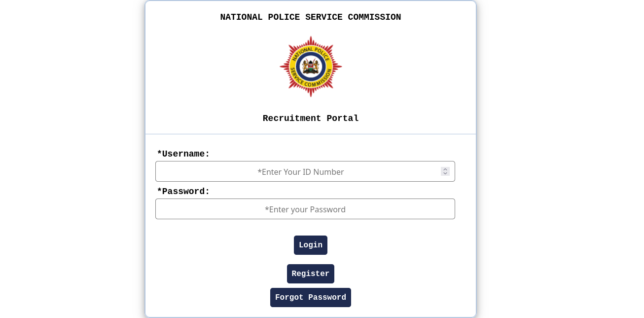Screen dimensions: 644x318
Task: Open the Register page
Action: [311, 274]
